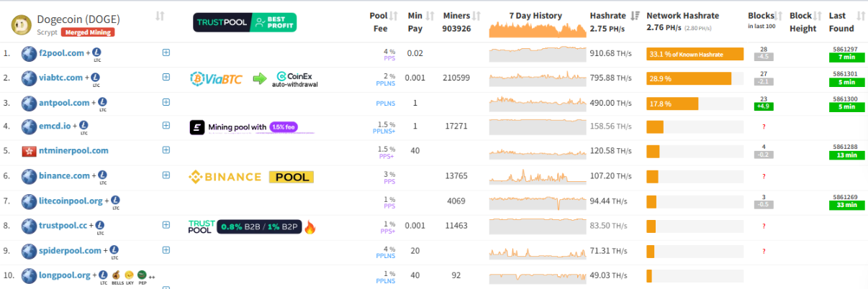Click the LKY coin icon in longpool.org row

pos(129,275)
